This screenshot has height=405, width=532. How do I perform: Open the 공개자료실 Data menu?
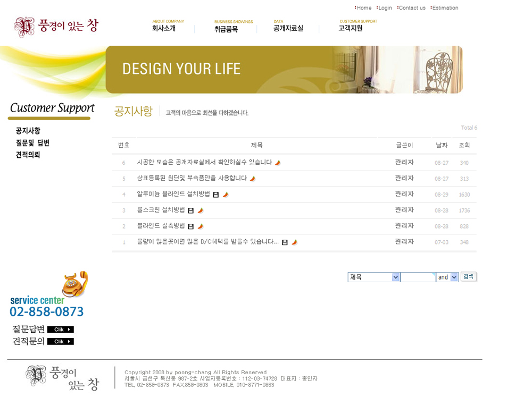pos(288,28)
